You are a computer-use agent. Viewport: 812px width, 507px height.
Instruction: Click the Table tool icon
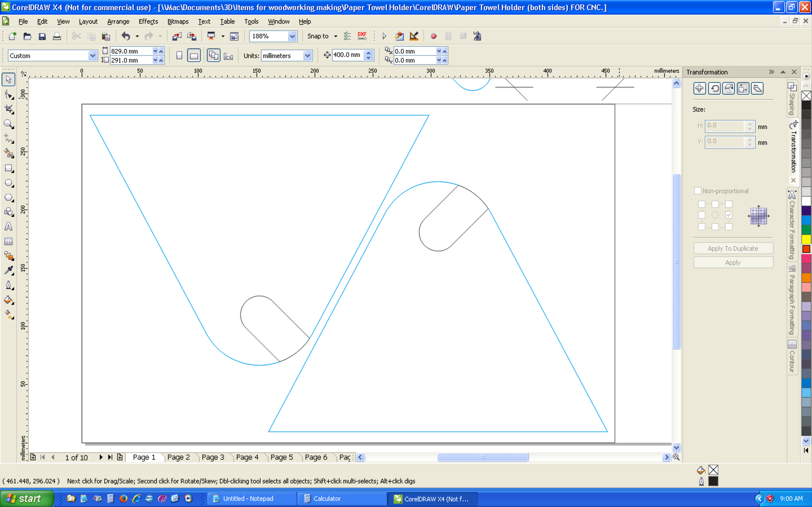[x=8, y=241]
